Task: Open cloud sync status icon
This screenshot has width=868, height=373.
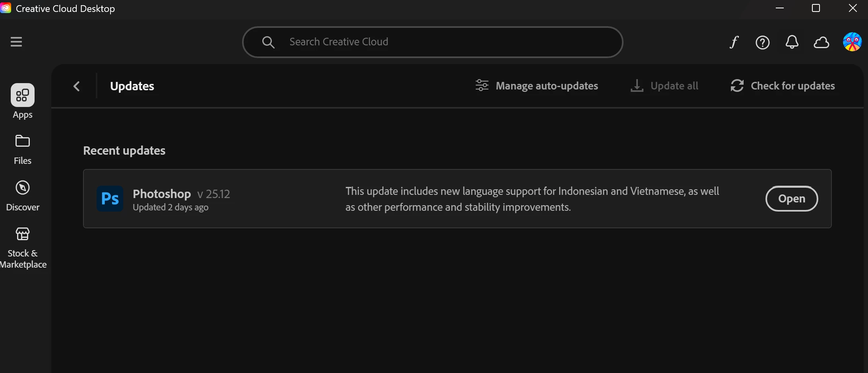Action: pos(821,43)
